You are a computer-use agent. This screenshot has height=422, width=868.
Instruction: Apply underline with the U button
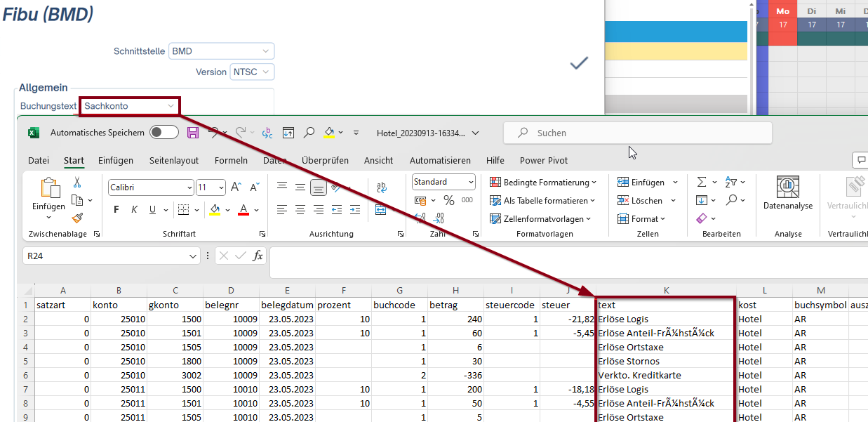[x=152, y=210]
